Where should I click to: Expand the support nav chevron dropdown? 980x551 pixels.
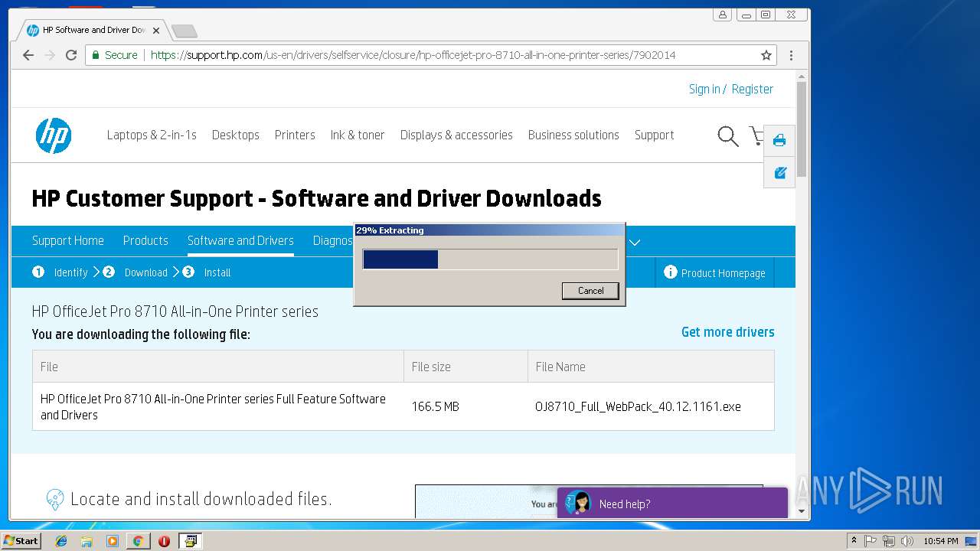pyautogui.click(x=634, y=242)
